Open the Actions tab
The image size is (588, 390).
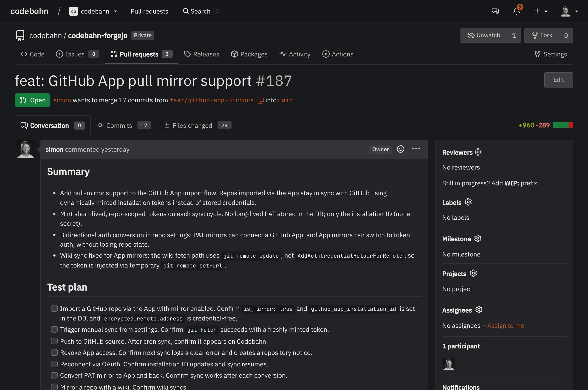point(337,54)
